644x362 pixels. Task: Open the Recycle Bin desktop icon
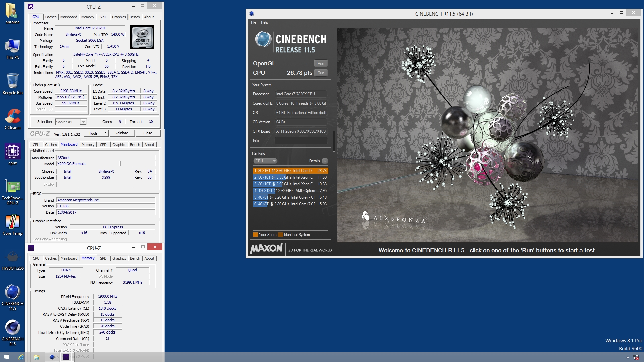(12, 84)
